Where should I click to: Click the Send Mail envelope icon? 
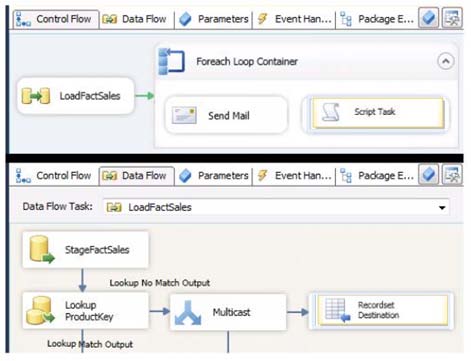pyautogui.click(x=184, y=115)
